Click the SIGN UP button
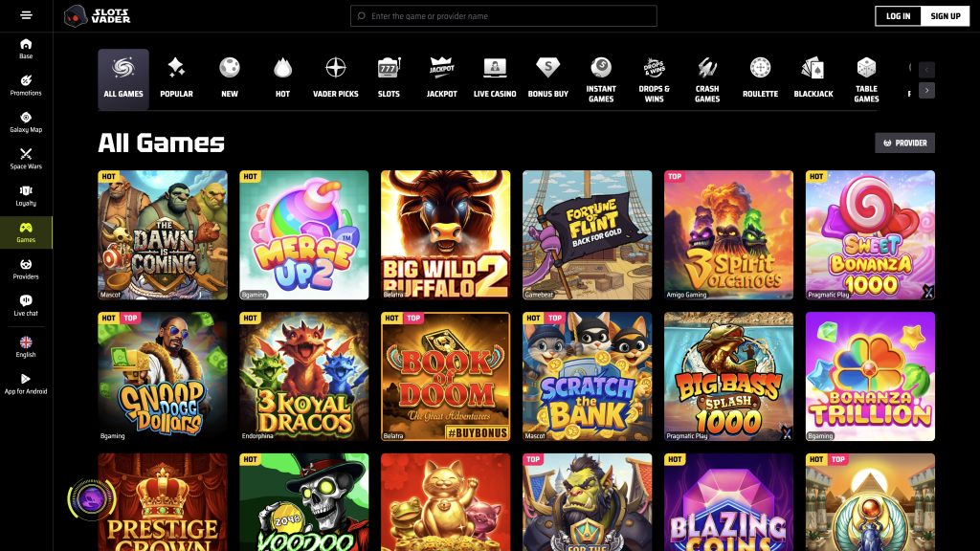 pos(945,15)
